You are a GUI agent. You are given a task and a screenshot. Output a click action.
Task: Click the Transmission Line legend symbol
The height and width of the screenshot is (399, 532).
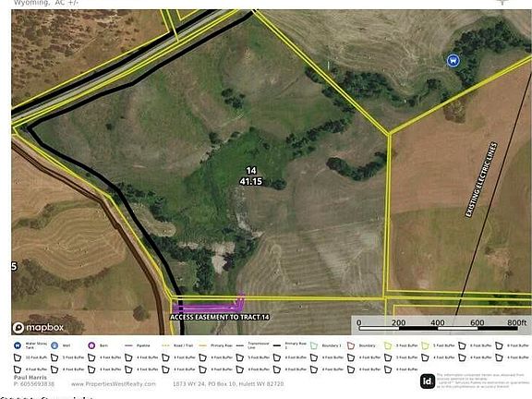click(240, 345)
